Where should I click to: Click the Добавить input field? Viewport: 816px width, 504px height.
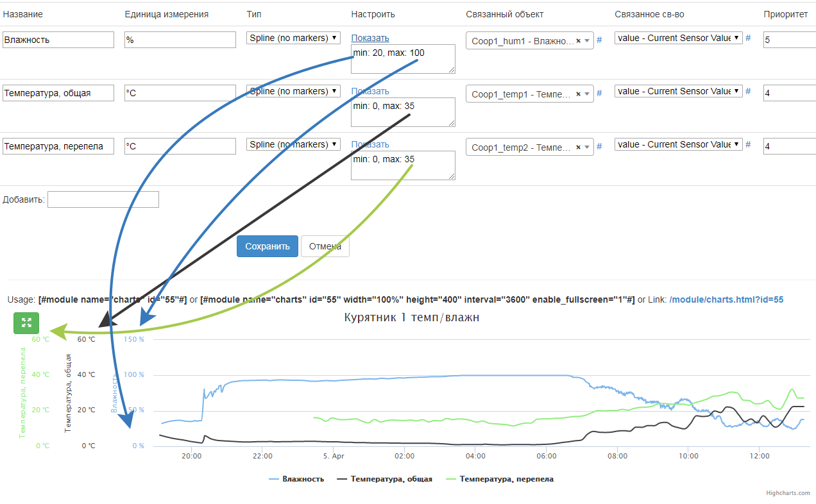[x=103, y=199]
